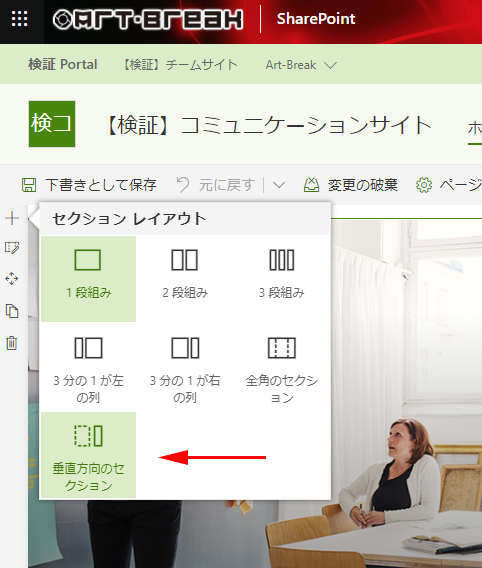Viewport: 482px width, 568px height.
Task: Choose the 2 段組み layout option
Action: tap(185, 279)
